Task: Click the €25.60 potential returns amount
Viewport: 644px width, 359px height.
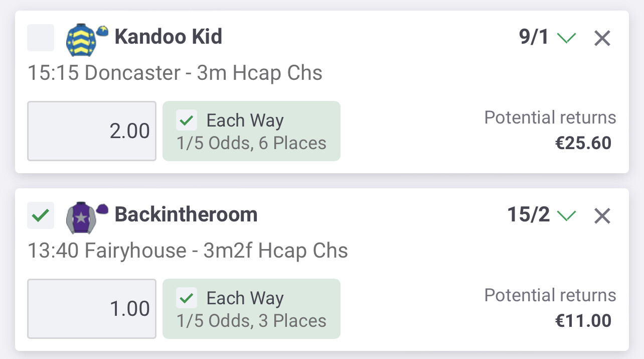Action: (x=583, y=143)
